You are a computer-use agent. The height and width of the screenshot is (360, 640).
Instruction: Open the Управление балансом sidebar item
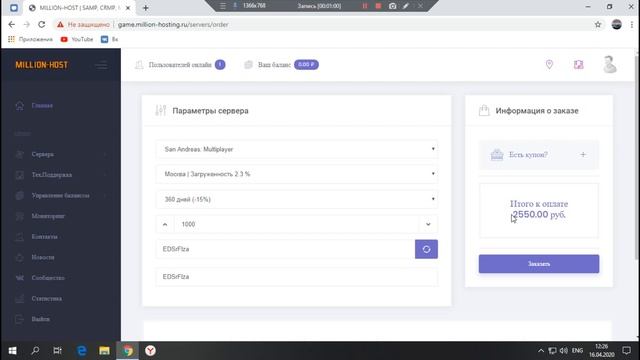(x=60, y=196)
